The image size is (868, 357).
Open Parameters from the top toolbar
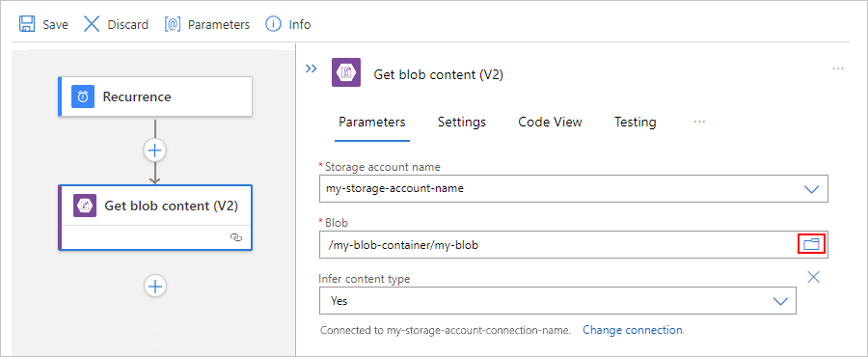pyautogui.click(x=207, y=24)
